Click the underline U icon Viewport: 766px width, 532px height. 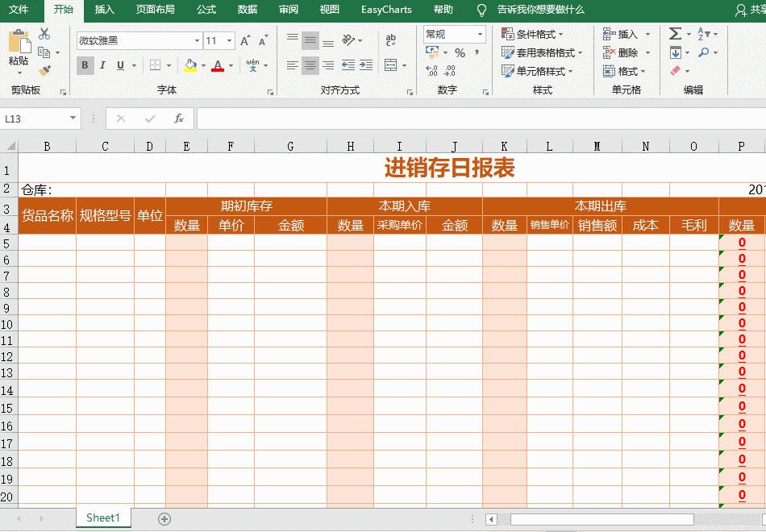(118, 65)
